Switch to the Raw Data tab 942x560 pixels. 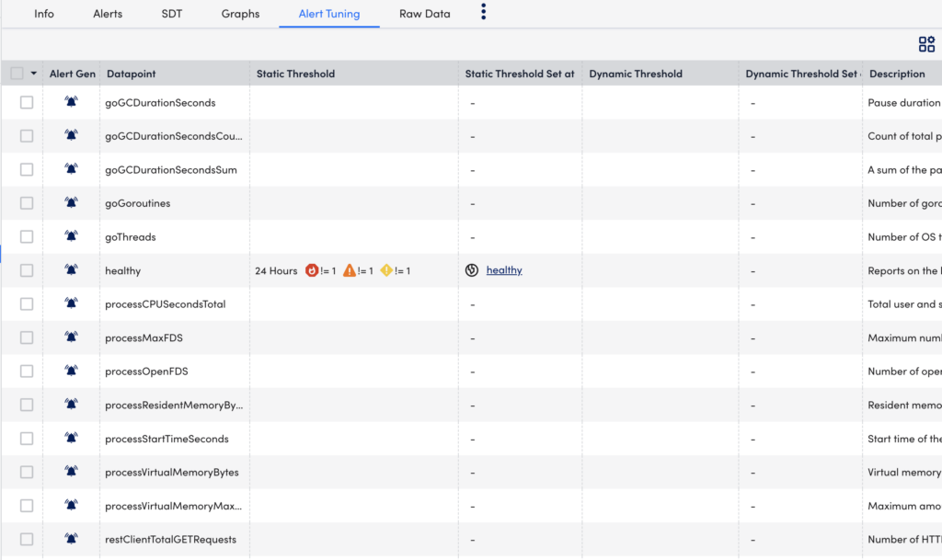pos(424,14)
